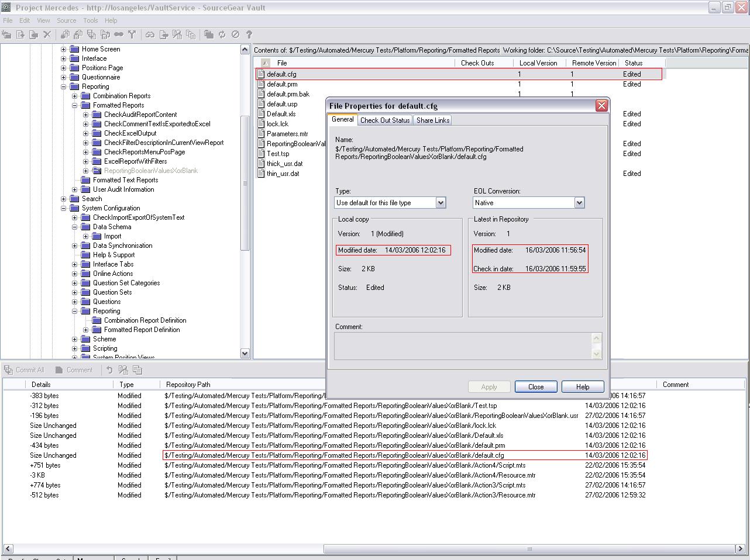The image size is (750, 560).
Task: Open the Source menu
Action: (66, 20)
